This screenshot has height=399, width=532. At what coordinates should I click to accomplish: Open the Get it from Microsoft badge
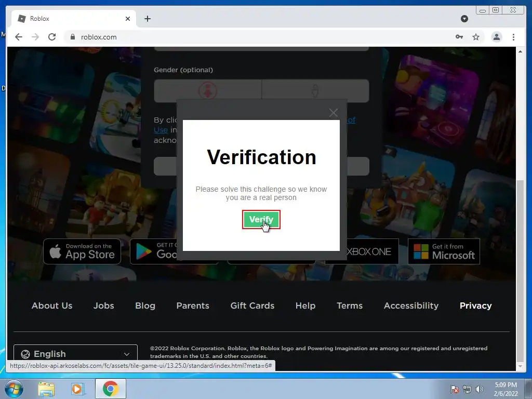pyautogui.click(x=444, y=251)
